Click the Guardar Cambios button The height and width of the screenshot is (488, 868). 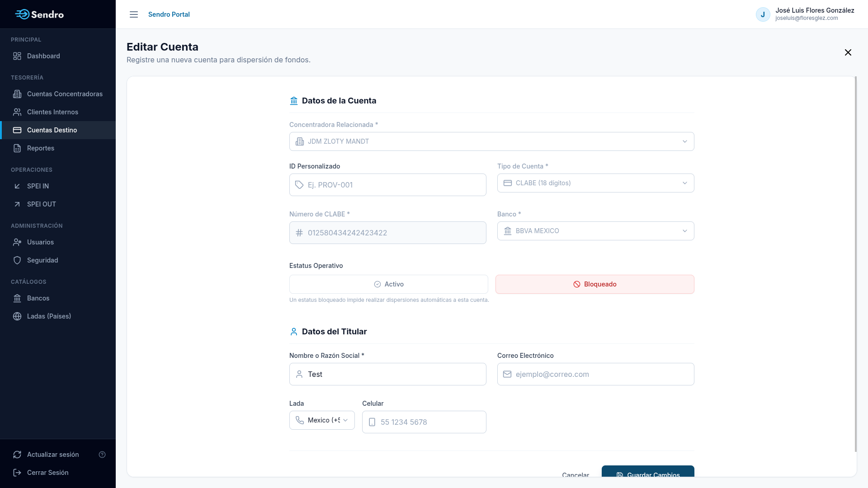coord(648,471)
